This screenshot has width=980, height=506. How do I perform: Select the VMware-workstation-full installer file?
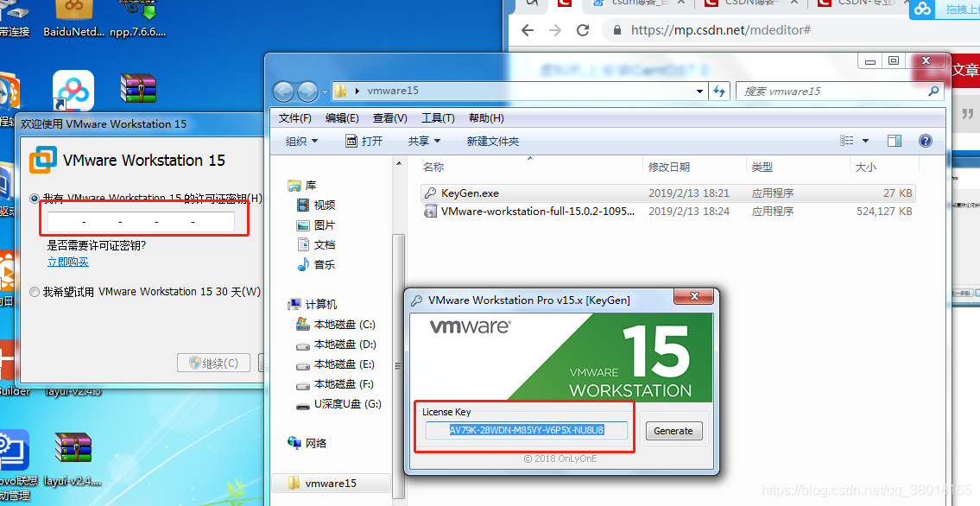pyautogui.click(x=667, y=212)
